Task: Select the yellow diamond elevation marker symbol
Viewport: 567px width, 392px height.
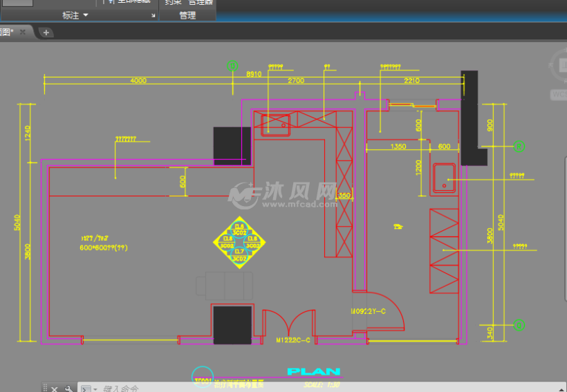Action: point(239,243)
